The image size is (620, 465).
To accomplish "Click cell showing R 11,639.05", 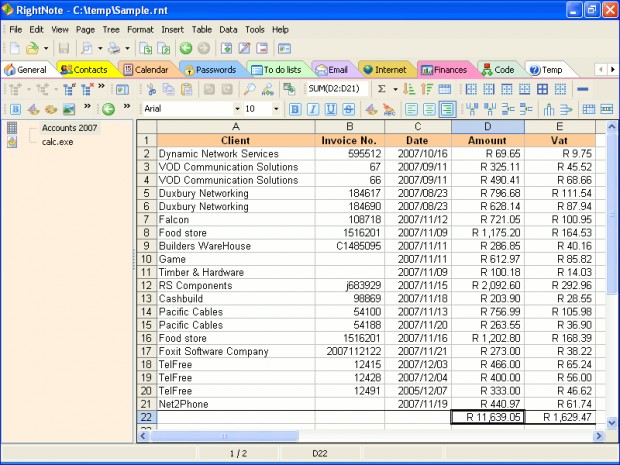I will coord(488,417).
